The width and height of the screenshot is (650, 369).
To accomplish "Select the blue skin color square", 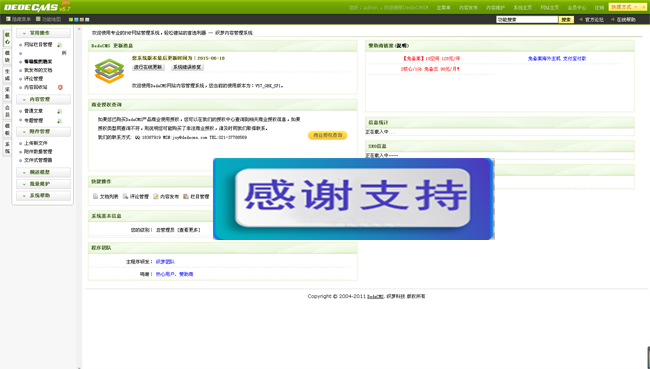I will (76, 19).
